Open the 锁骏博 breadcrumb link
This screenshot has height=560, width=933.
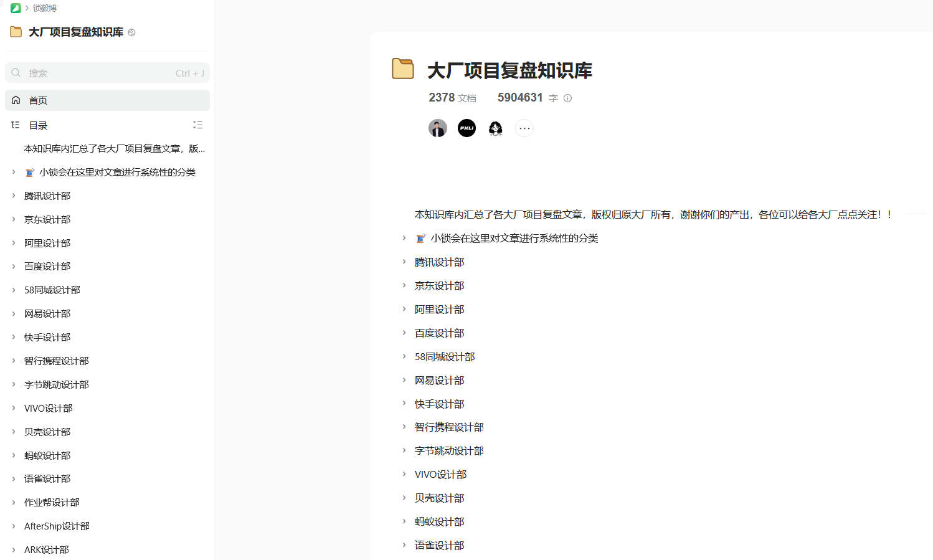click(45, 8)
